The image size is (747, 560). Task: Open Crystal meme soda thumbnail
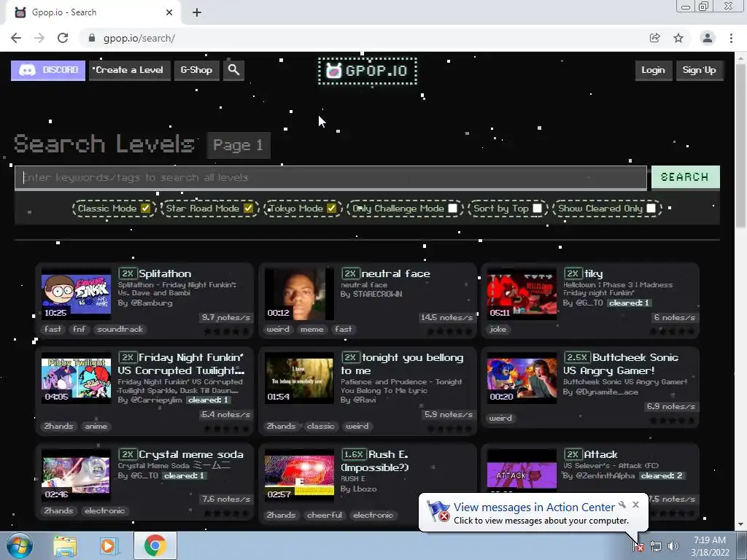pyautogui.click(x=76, y=475)
